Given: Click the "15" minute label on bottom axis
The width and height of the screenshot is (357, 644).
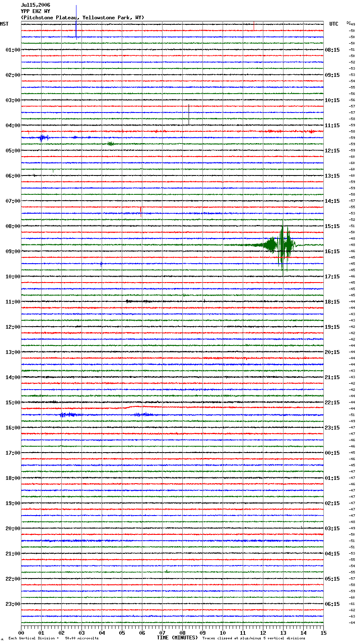Looking at the screenshot, I should pyautogui.click(x=323, y=633).
